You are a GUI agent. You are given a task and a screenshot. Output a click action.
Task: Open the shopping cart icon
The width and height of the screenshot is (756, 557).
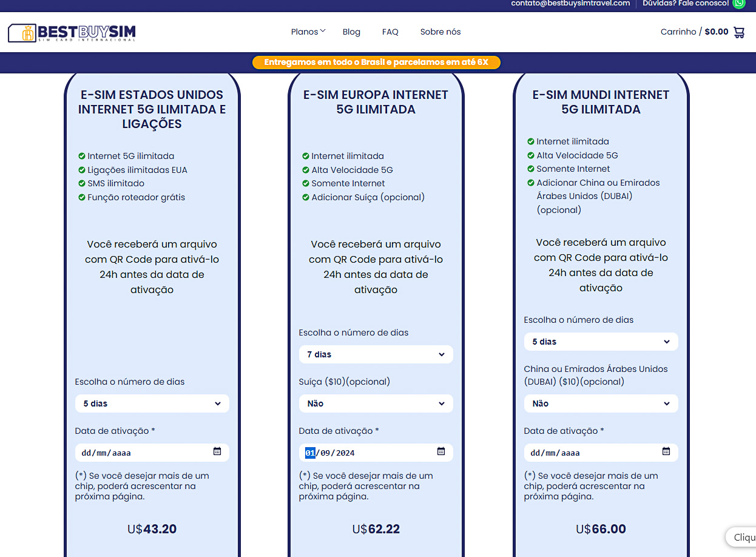pos(739,32)
